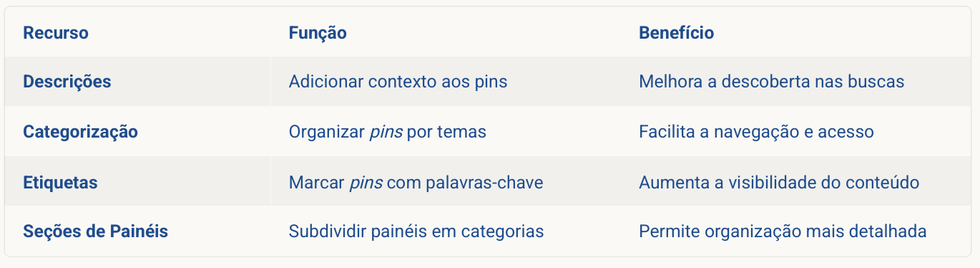Click the text Marcar pins com palavras-chave
Viewport: 980px width, 268px height.
416,182
